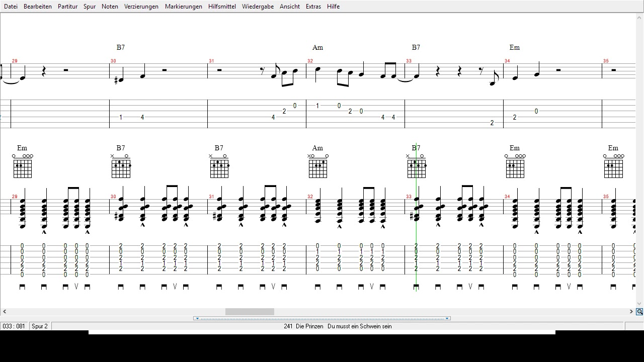Screen dimensions: 644x362
Task: Open the Bearbeiten menu
Action: [x=38, y=7]
